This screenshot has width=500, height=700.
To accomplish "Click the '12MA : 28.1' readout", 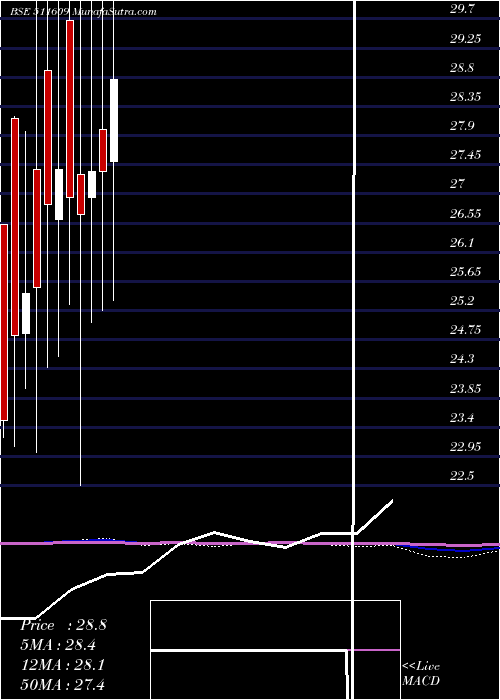I will (x=62, y=665).
